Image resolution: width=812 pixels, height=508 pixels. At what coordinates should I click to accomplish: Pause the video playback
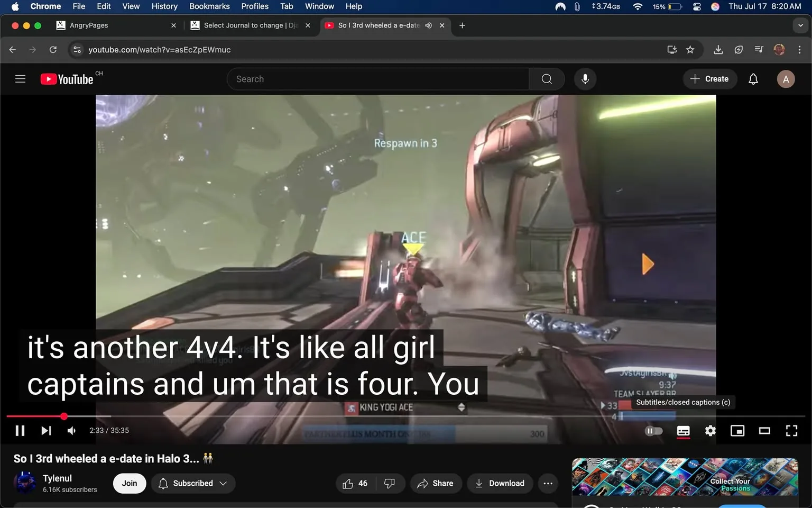coord(20,430)
